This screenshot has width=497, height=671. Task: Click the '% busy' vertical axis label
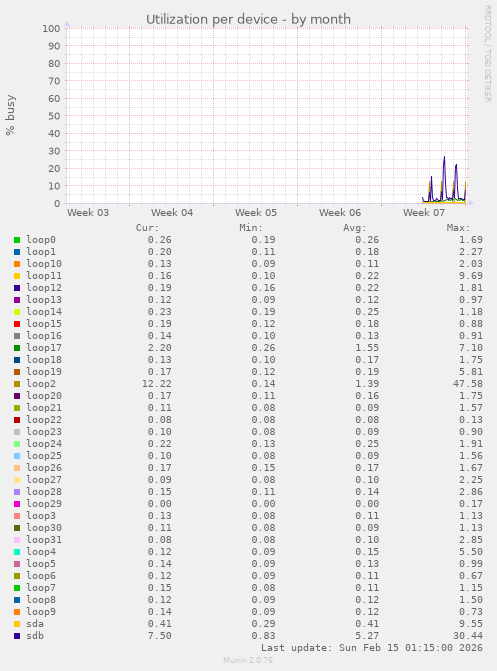(x=10, y=115)
